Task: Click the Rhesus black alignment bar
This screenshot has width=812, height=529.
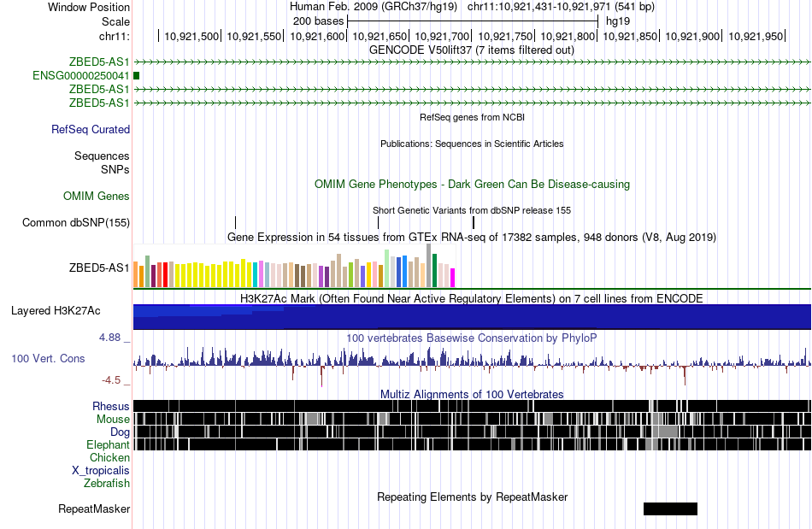Action: pos(472,406)
